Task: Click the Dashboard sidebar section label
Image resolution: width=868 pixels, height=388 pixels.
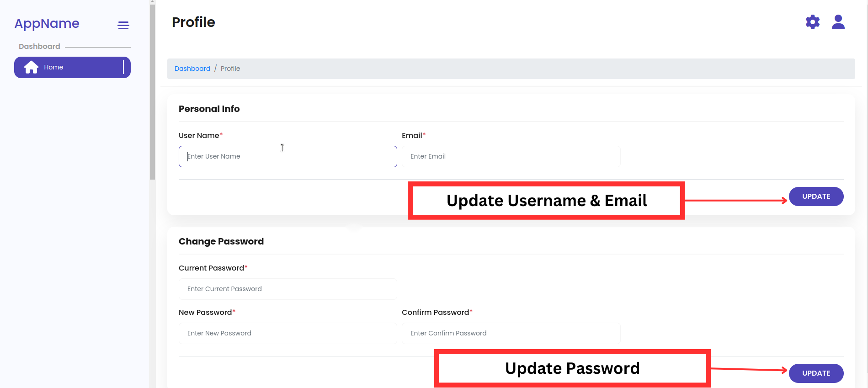Action: pos(39,47)
